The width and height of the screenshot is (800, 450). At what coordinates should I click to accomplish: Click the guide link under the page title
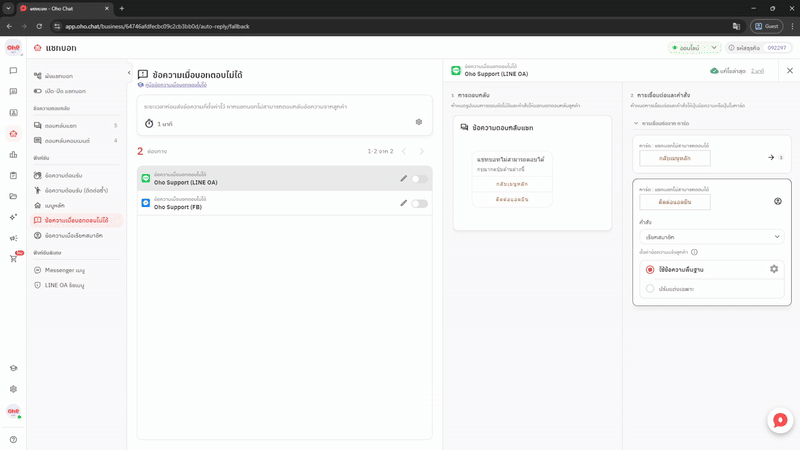click(176, 86)
